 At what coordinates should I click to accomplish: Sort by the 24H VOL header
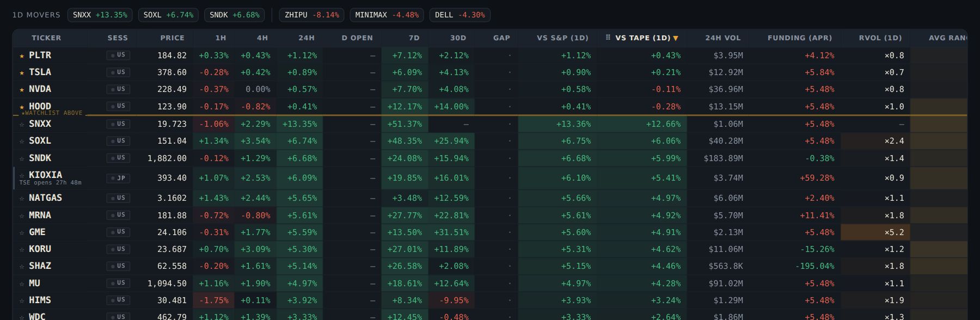tap(723, 38)
